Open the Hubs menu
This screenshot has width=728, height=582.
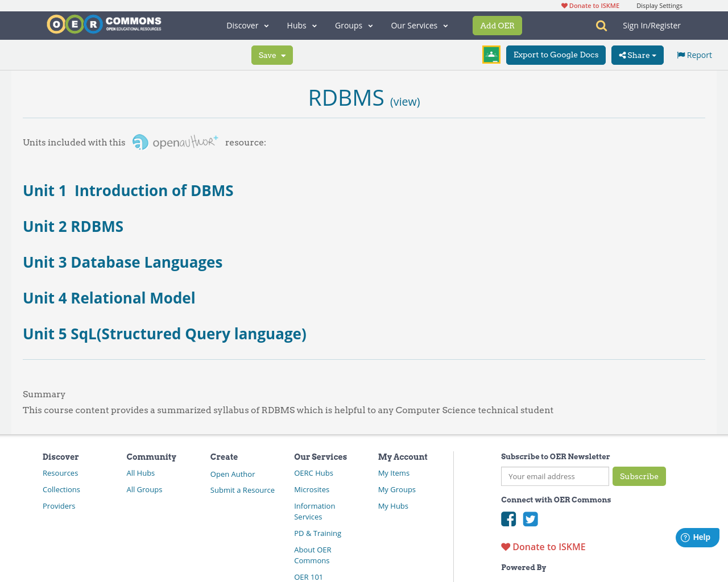point(301,25)
